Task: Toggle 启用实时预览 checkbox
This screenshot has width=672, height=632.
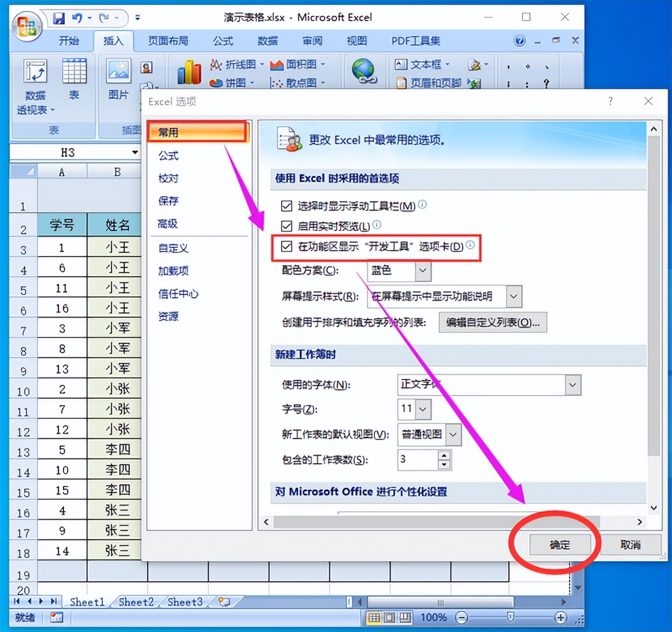Action: pyautogui.click(x=287, y=226)
